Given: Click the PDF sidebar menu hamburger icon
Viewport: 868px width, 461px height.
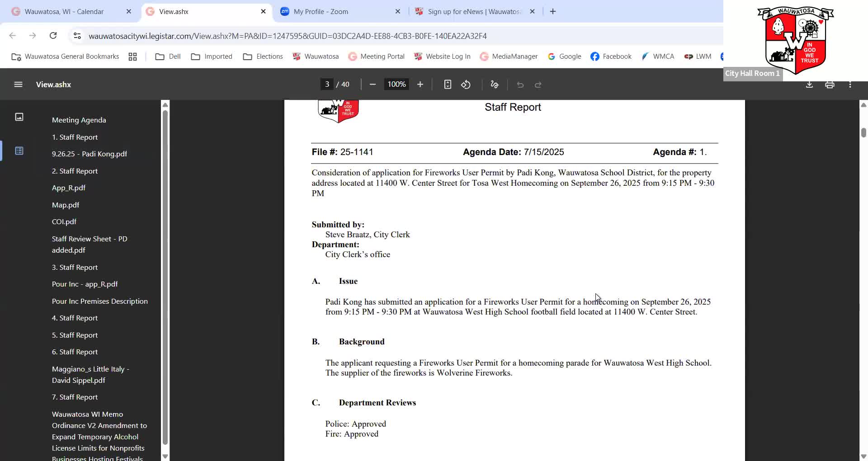Looking at the screenshot, I should tap(18, 85).
